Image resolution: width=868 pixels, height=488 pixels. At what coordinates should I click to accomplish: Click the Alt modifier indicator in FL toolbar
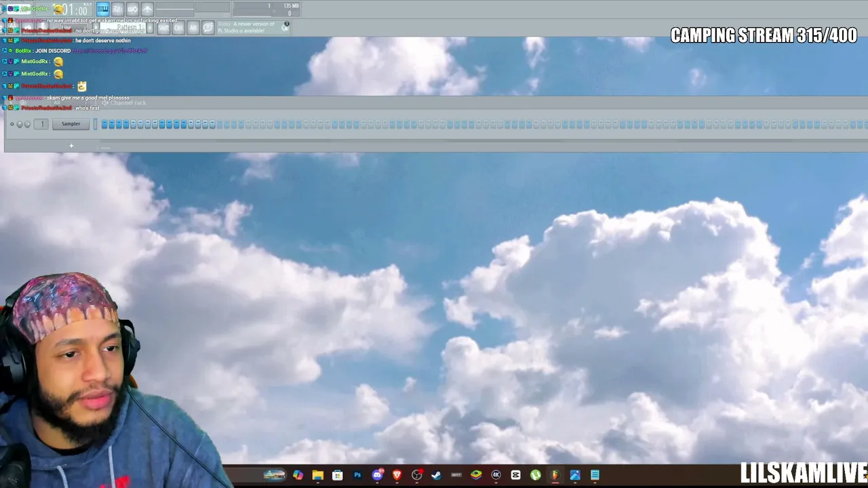click(x=193, y=28)
